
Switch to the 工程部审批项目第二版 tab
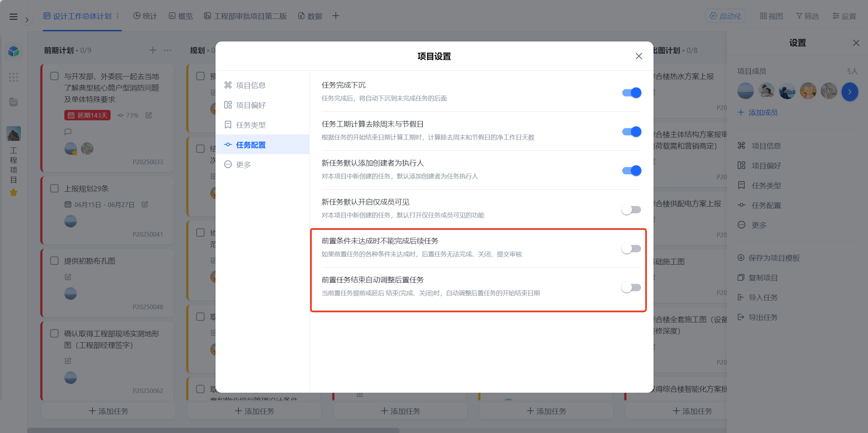(x=245, y=16)
